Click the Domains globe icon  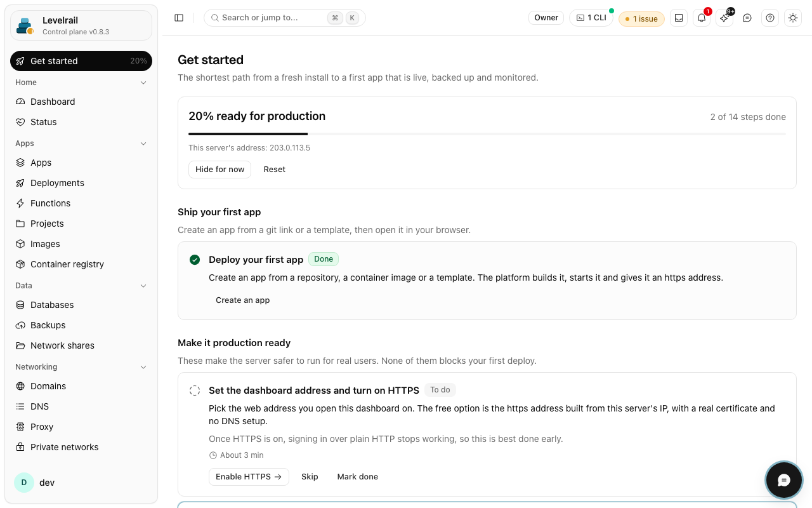(x=20, y=386)
